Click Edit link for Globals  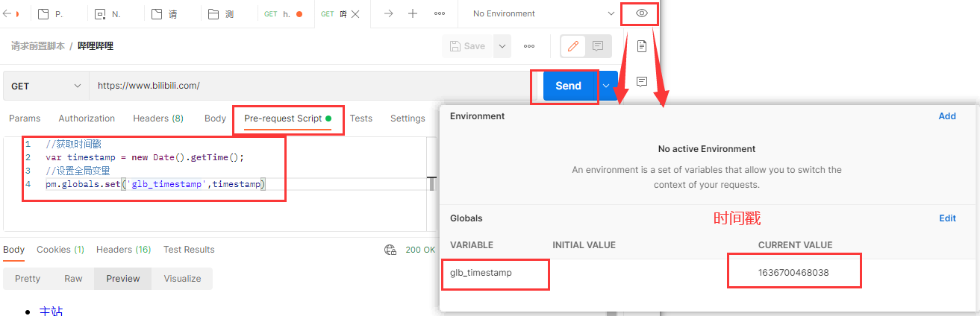tap(947, 218)
